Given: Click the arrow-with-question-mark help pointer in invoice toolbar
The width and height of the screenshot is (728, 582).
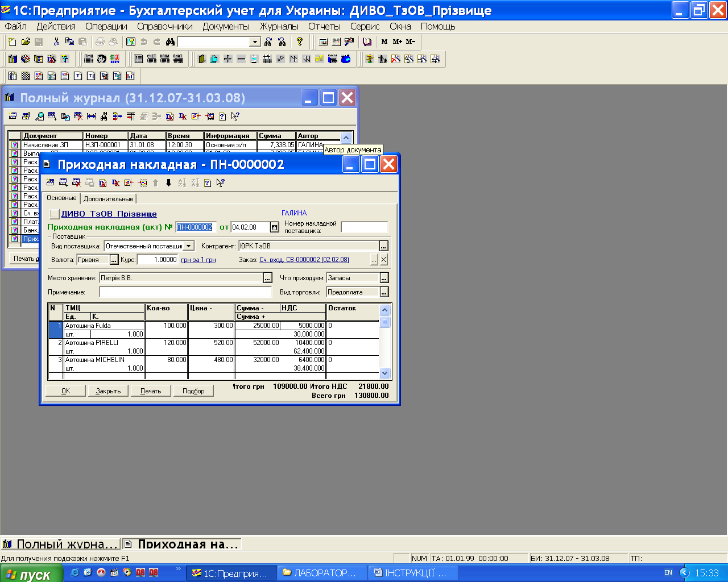Looking at the screenshot, I should (221, 182).
